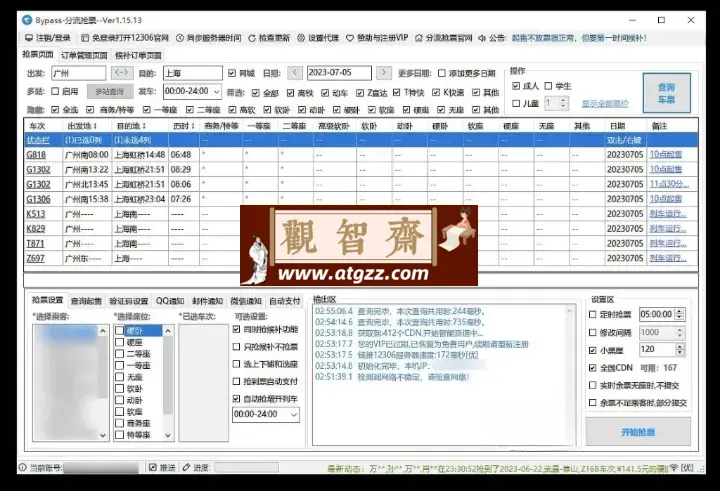Check the 儿童 checkbox
The height and width of the screenshot is (491, 720).
point(516,103)
